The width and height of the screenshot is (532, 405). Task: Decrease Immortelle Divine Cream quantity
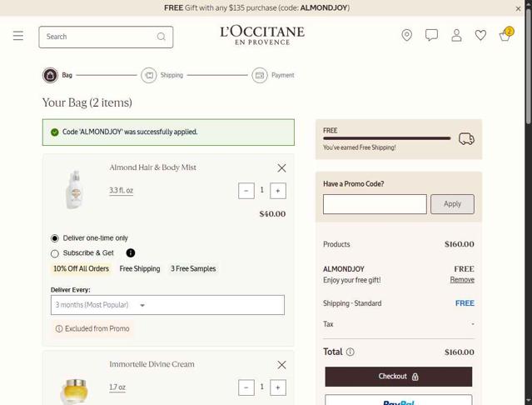(246, 387)
